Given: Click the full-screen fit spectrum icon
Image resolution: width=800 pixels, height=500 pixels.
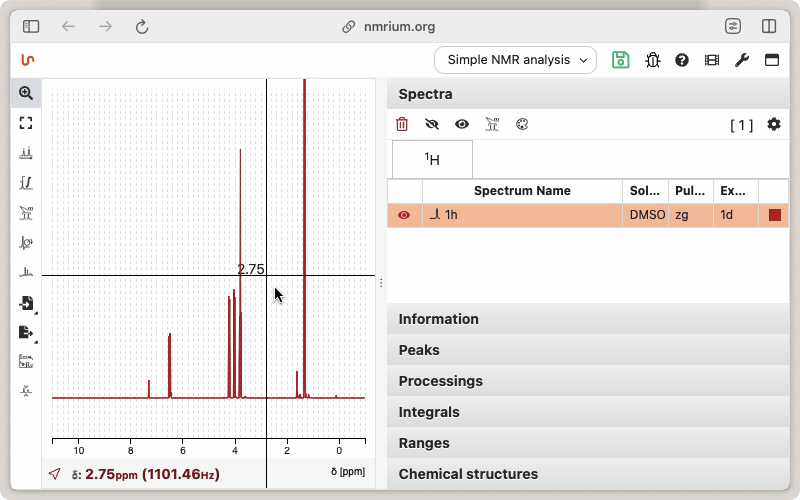Looking at the screenshot, I should (x=26, y=123).
